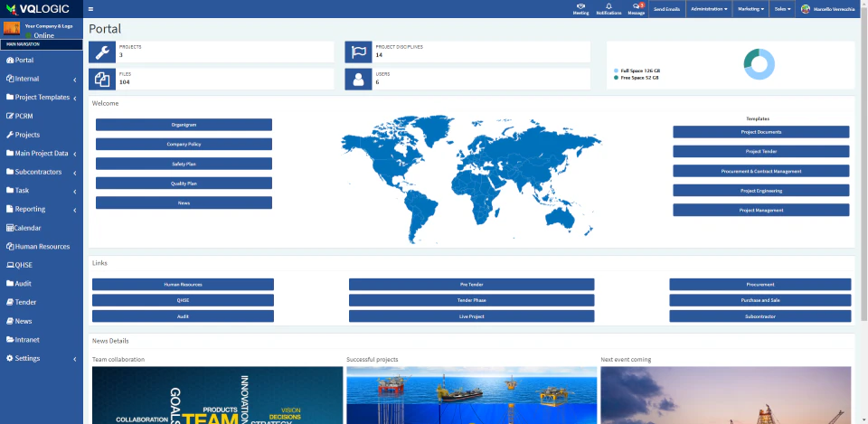Open the Message icon with badge
868x424 pixels.
636,9
